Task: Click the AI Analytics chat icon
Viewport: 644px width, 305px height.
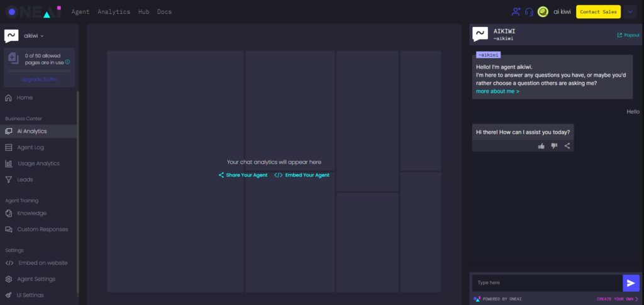Action: click(9, 131)
